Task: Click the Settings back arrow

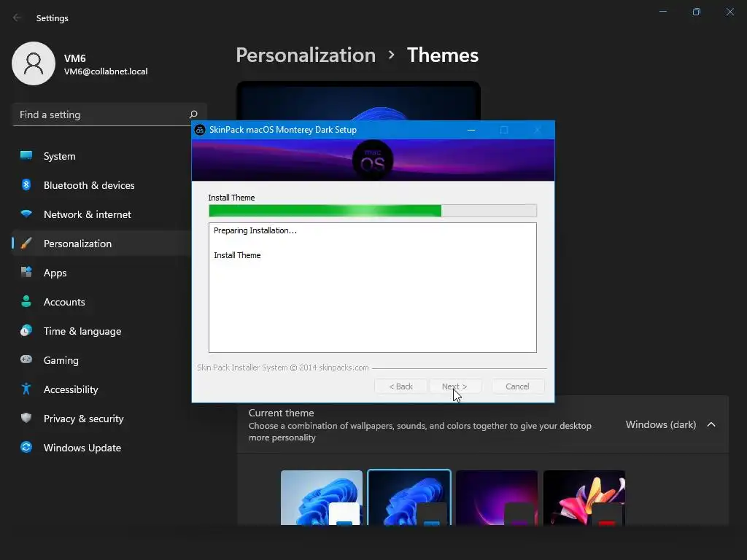Action: 18,17
